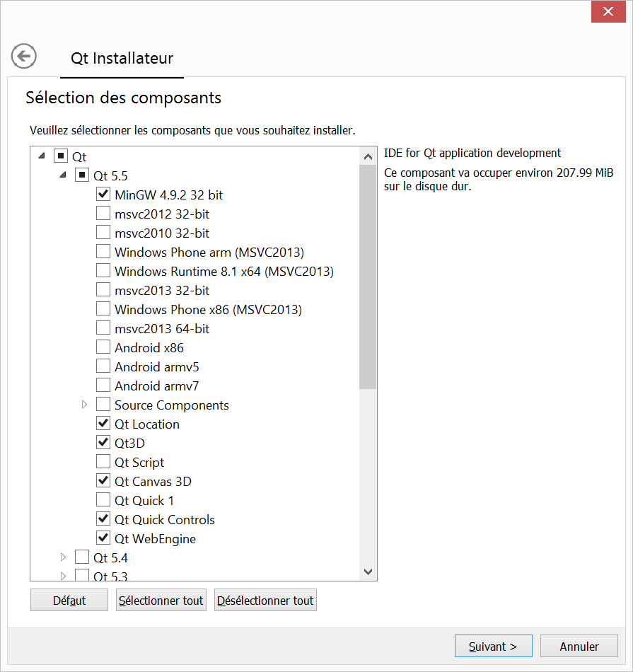The image size is (633, 672).
Task: Uncheck MinGW 4.9.2 32 bit
Action: [103, 194]
